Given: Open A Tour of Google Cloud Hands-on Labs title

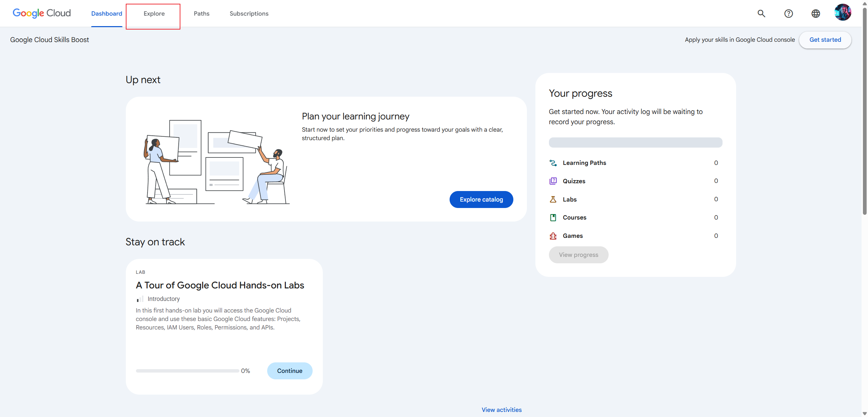Looking at the screenshot, I should (220, 285).
